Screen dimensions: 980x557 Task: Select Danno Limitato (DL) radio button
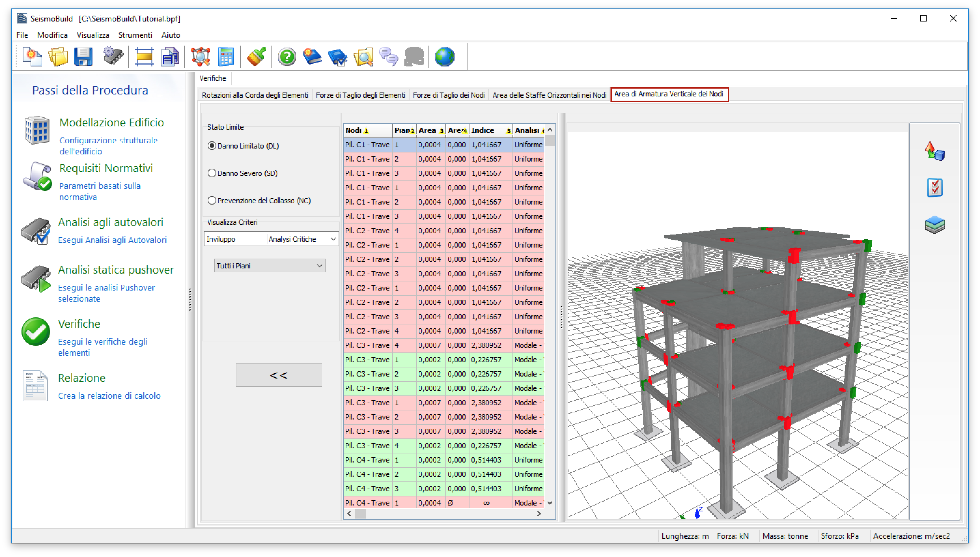click(212, 146)
